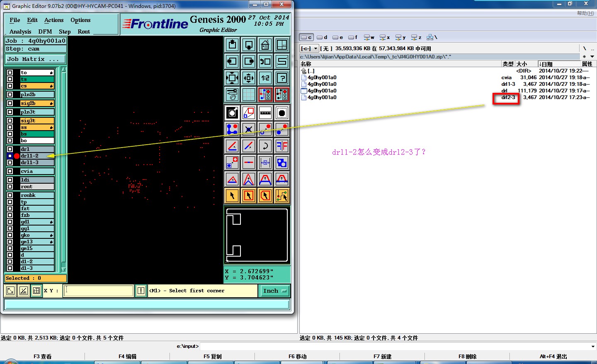Toggle the grid display icon
The width and height of the screenshot is (597, 364).
[x=249, y=94]
